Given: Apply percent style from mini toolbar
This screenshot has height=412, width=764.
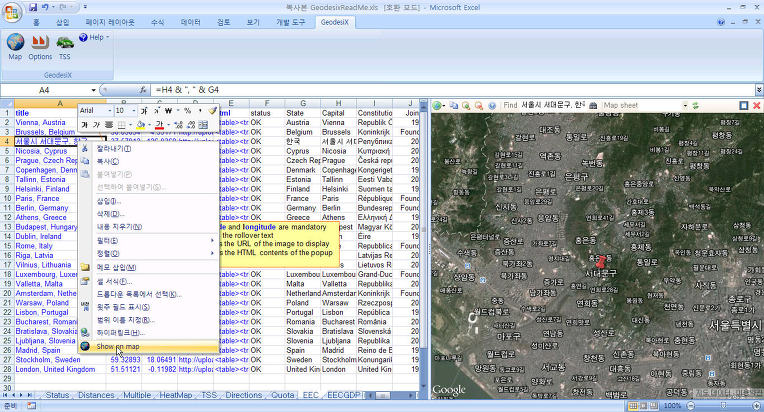Looking at the screenshot, I should 187,111.
